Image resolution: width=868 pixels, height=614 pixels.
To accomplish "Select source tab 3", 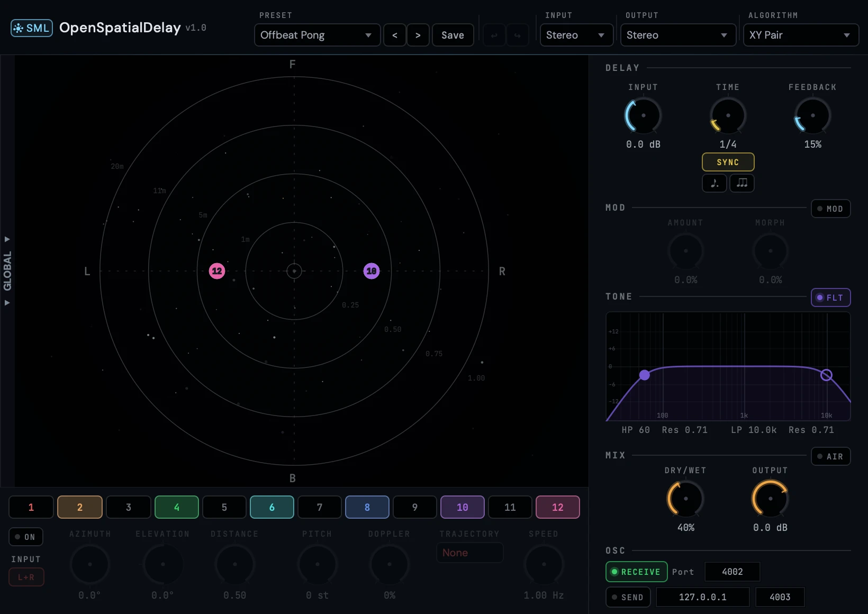I will (129, 507).
